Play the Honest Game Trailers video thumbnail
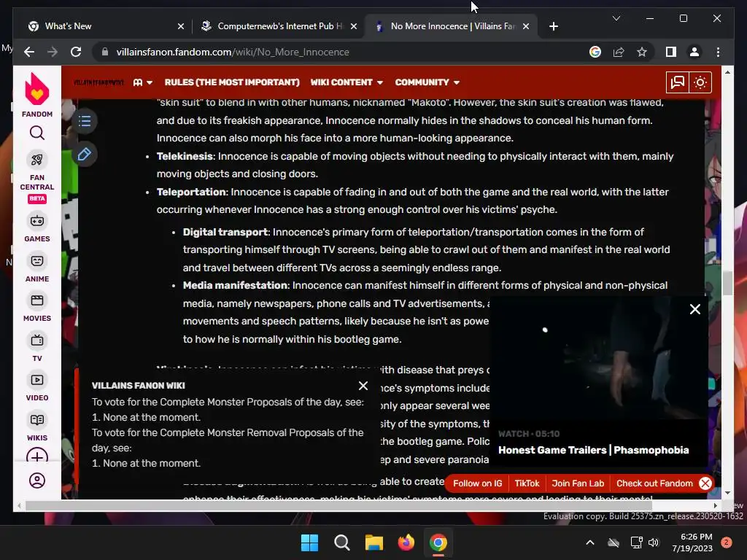This screenshot has width=747, height=560. 597,358
